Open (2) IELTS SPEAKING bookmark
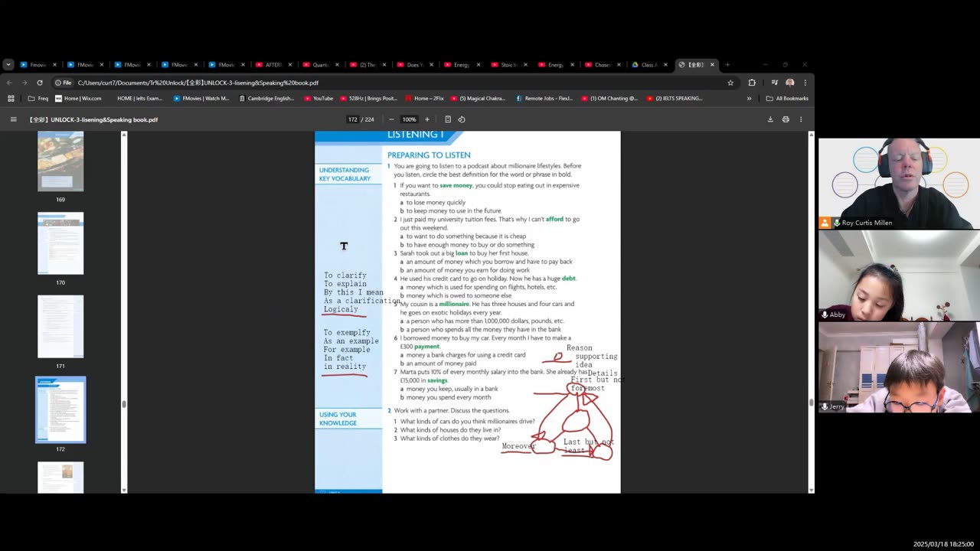980x551 pixels. click(x=675, y=98)
